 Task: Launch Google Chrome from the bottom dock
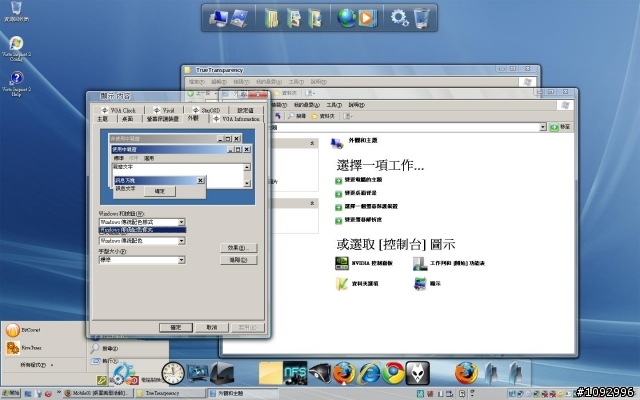pyautogui.click(x=393, y=373)
